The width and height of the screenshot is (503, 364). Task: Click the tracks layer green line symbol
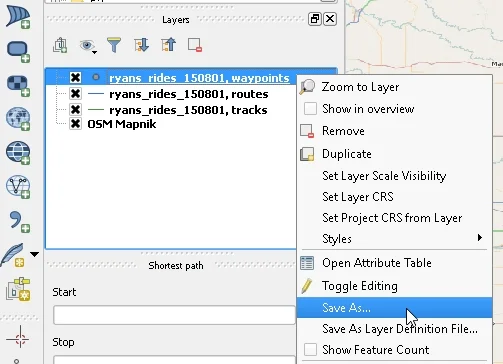pos(96,110)
